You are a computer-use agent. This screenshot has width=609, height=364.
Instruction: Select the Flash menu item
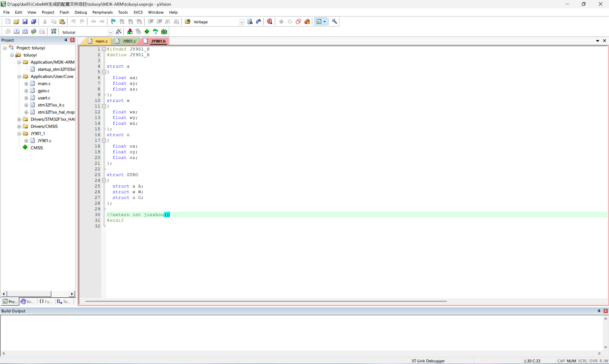pos(64,12)
